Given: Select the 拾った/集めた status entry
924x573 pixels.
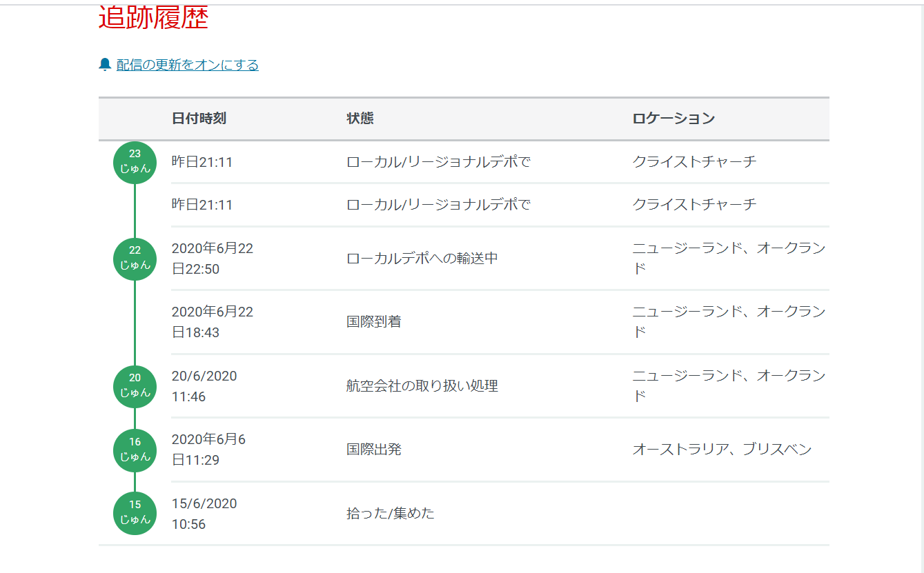Looking at the screenshot, I should point(391,514).
